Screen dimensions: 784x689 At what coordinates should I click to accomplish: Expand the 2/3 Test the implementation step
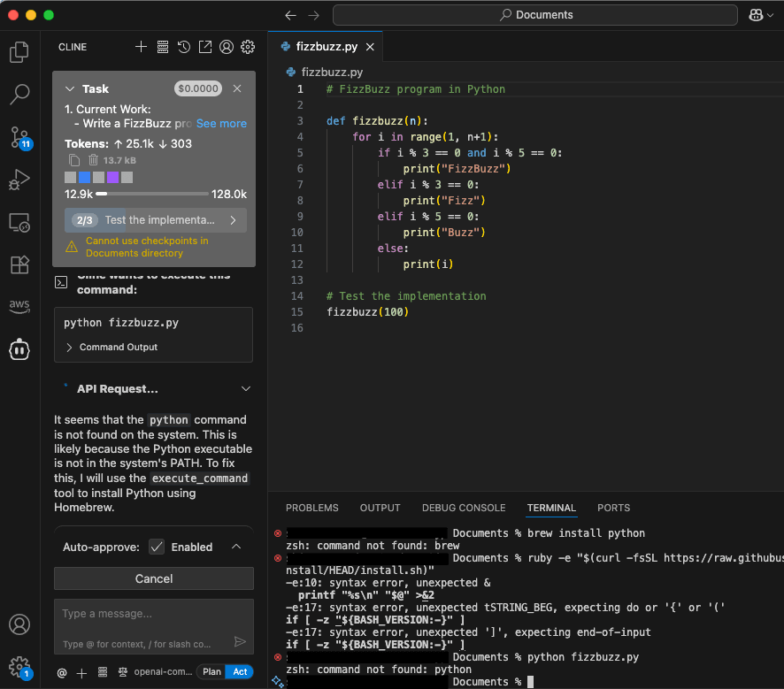coord(156,220)
